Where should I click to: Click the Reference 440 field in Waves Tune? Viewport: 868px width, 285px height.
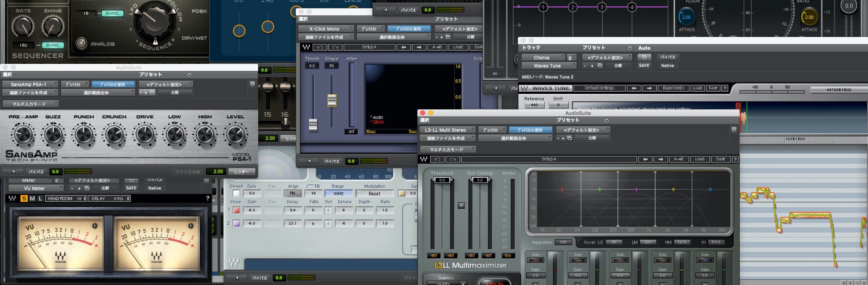tap(534, 105)
